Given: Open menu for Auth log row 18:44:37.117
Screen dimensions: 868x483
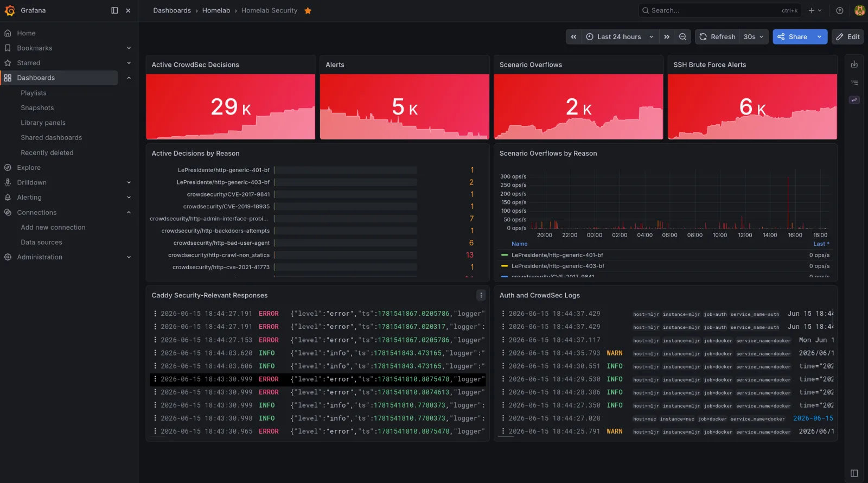Looking at the screenshot, I should pos(503,340).
